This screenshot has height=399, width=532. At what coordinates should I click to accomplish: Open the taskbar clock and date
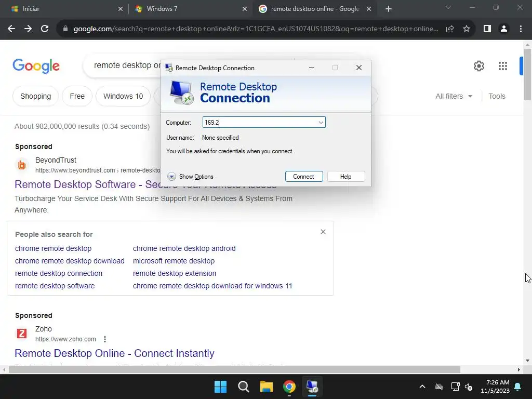[495, 387]
